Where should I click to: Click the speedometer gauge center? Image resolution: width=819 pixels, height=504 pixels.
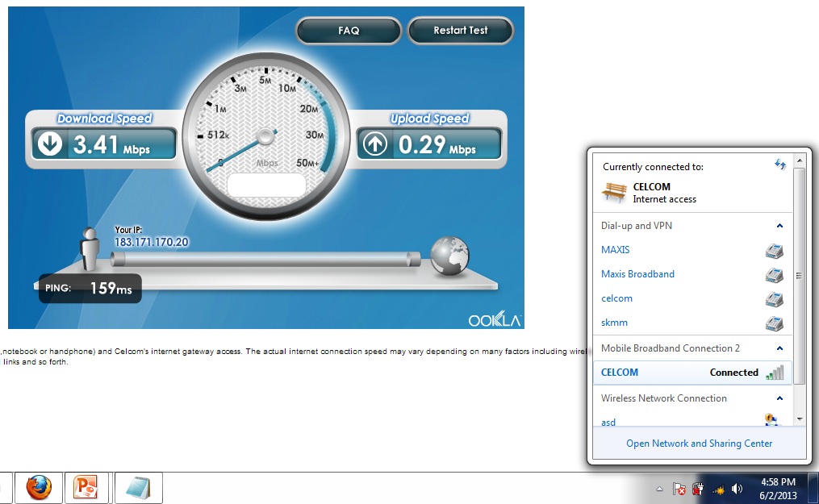(x=265, y=137)
